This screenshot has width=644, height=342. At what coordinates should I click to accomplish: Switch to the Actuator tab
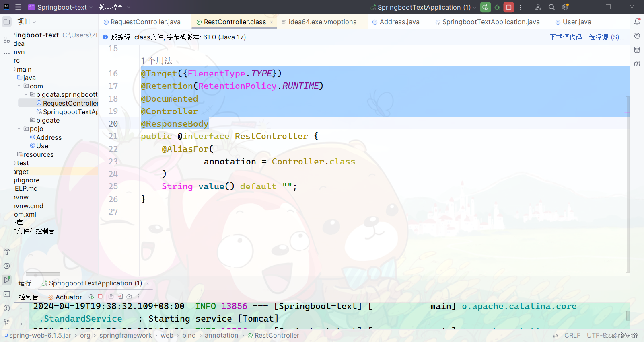[65, 297]
